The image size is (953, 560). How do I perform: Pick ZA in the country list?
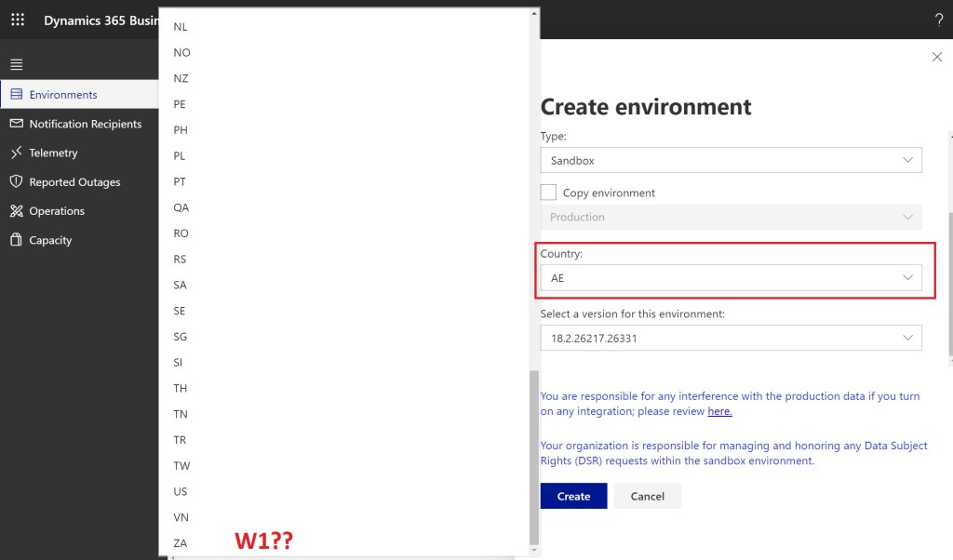[181, 543]
